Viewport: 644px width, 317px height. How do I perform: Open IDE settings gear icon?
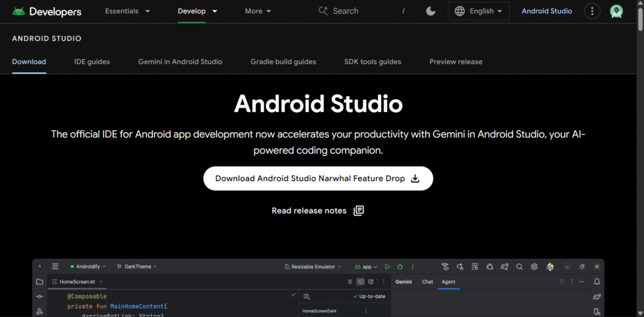(x=534, y=267)
